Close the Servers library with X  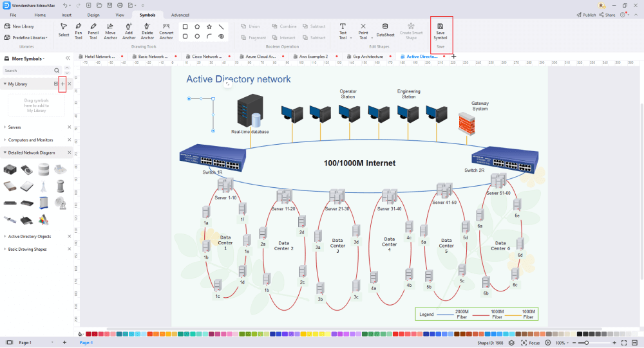(x=70, y=127)
